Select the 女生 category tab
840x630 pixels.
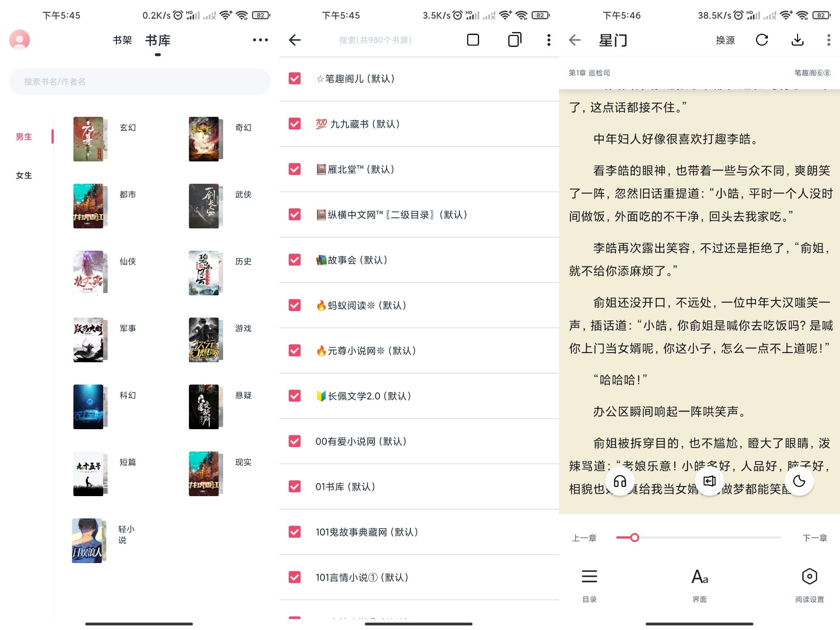pyautogui.click(x=24, y=175)
